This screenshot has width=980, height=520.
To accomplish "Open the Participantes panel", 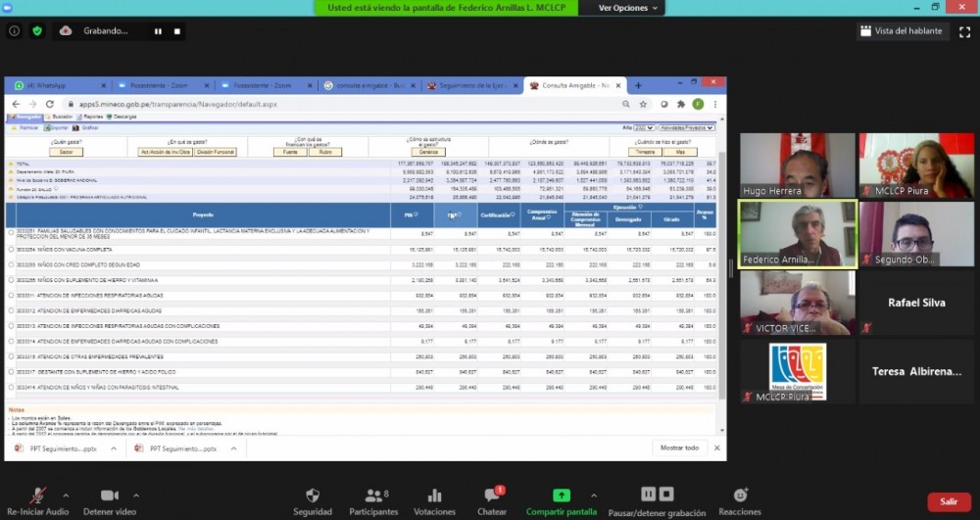I will click(x=373, y=496).
